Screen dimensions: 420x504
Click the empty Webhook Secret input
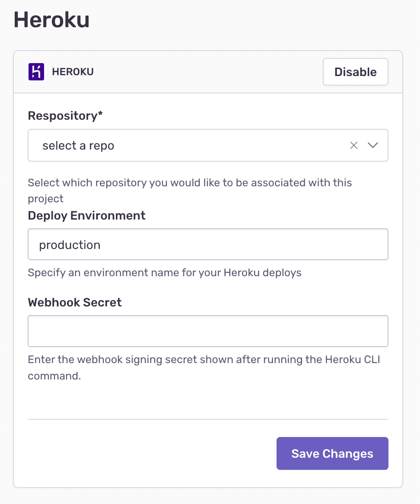pos(207,331)
